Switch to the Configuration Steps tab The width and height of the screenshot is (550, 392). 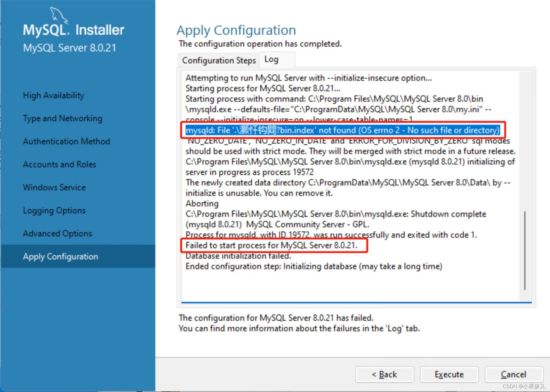(x=219, y=60)
